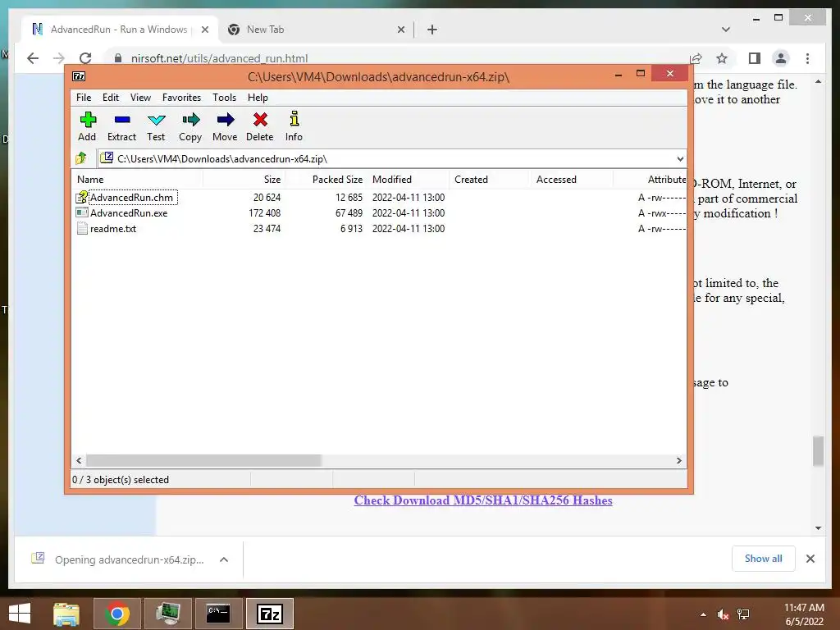Click the Extract toolbar icon
Image resolution: width=840 pixels, height=630 pixels.
point(122,120)
